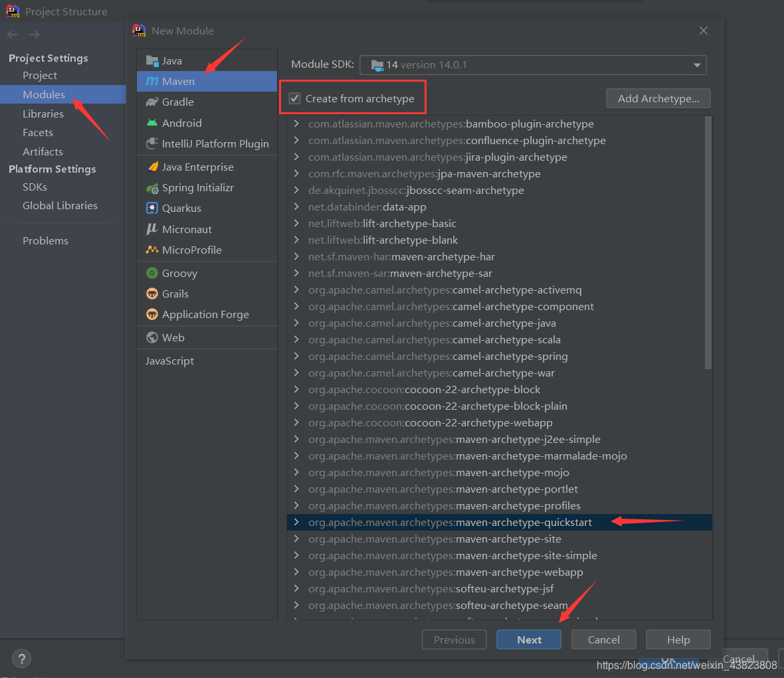The width and height of the screenshot is (784, 678).
Task: Select the softeu-archetype-seam row
Action: (x=500, y=605)
